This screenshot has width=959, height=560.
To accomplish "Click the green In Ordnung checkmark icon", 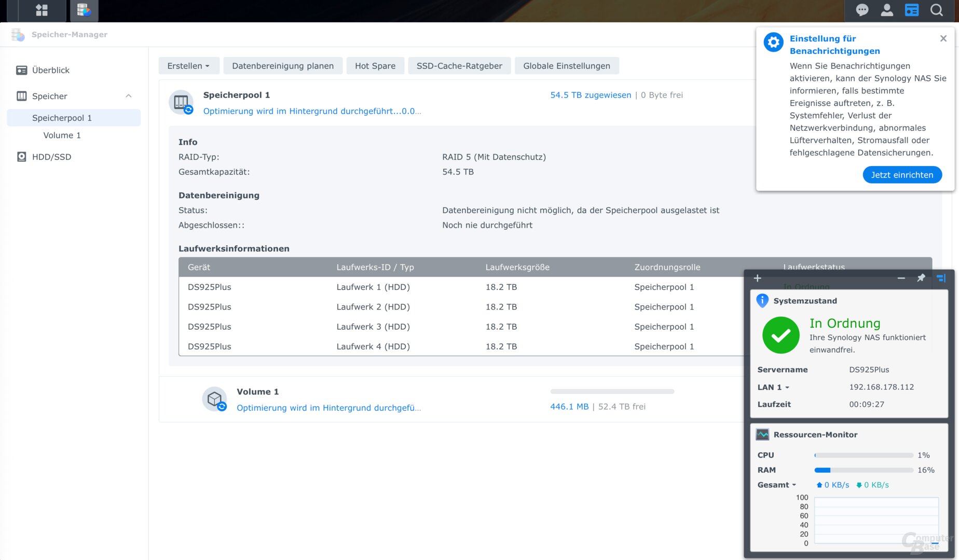I will click(x=781, y=335).
